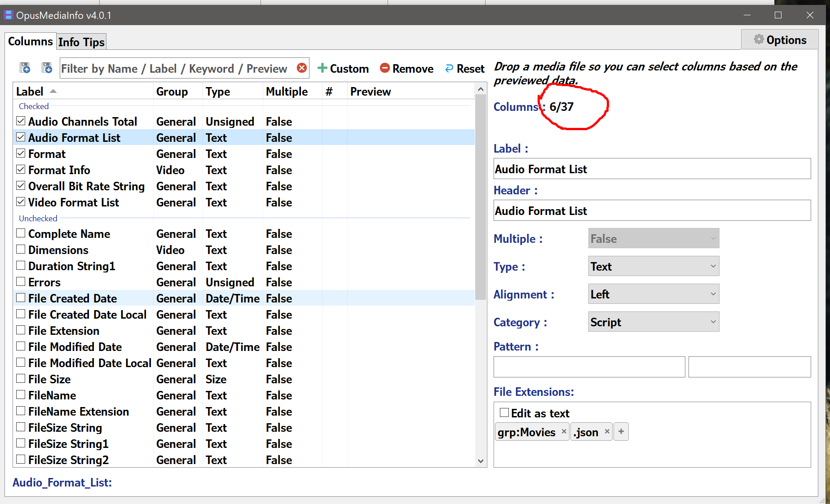This screenshot has width=830, height=504.
Task: Add a new file extension with plus button
Action: pyautogui.click(x=621, y=431)
